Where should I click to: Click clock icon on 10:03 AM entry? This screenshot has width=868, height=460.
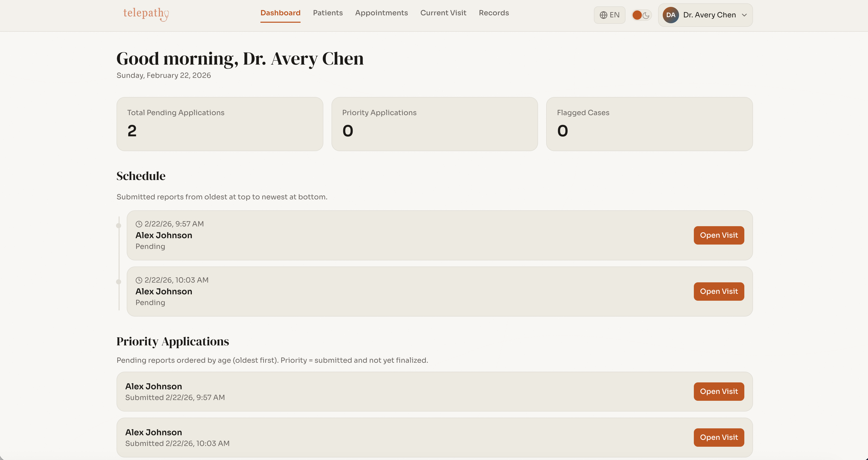tap(139, 280)
